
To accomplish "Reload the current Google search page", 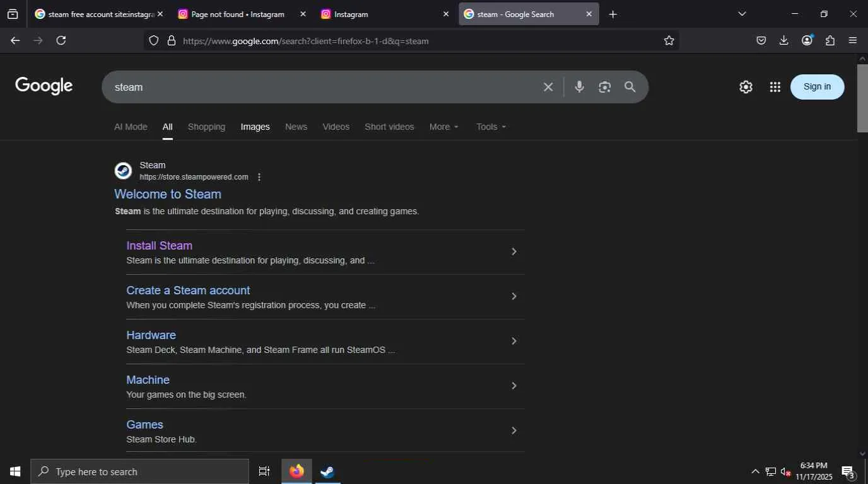I will coord(61,40).
